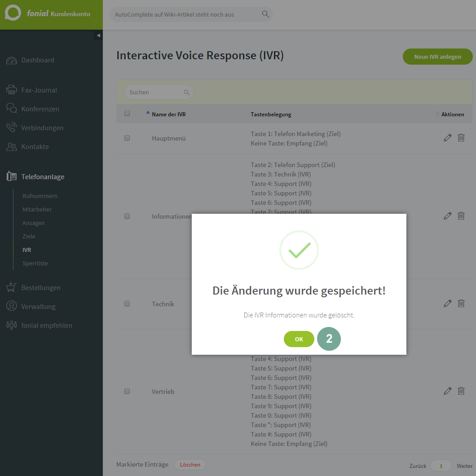Select the IVR submenu item

coord(26,250)
